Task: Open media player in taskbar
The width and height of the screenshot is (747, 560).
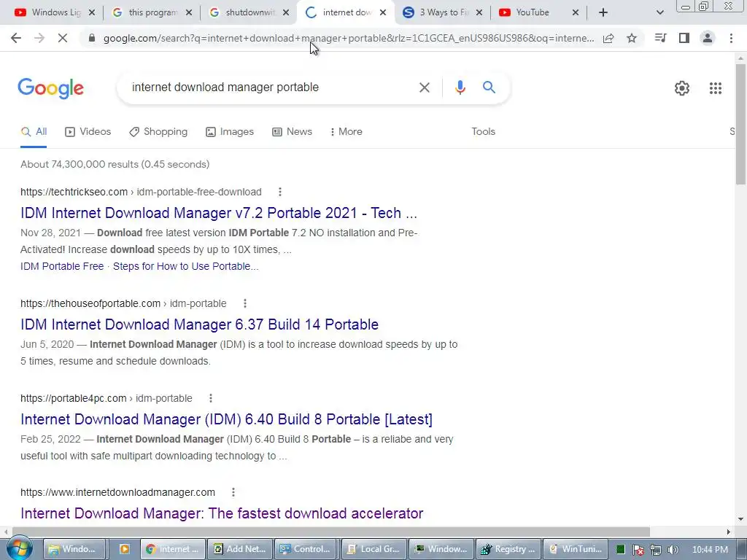Action: point(124,549)
